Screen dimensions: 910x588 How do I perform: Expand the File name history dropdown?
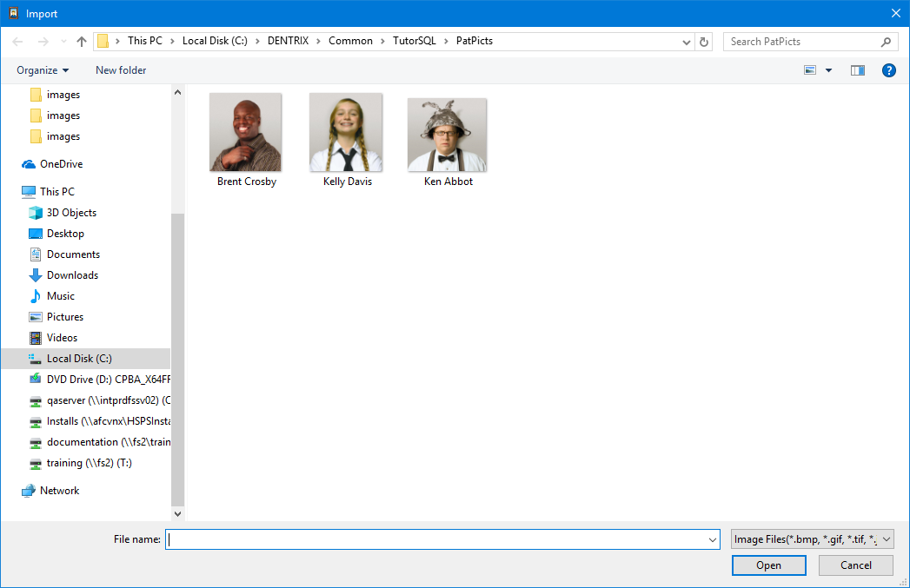pos(712,539)
